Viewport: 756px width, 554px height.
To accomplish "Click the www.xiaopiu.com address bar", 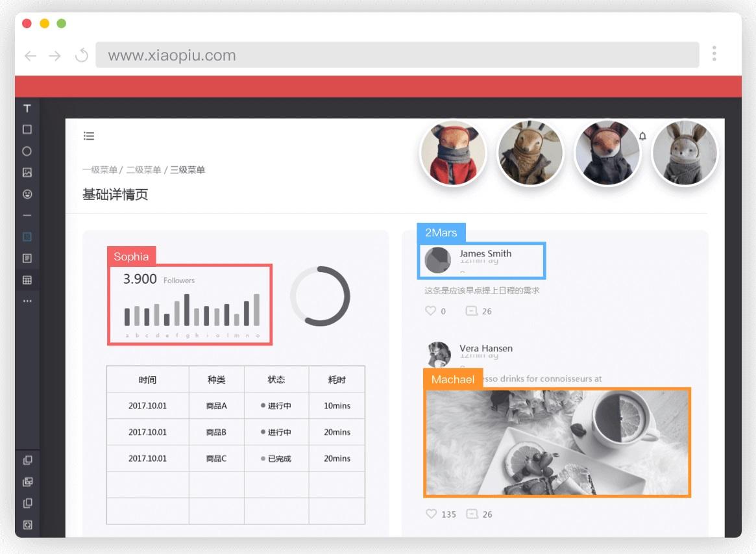I will [397, 55].
